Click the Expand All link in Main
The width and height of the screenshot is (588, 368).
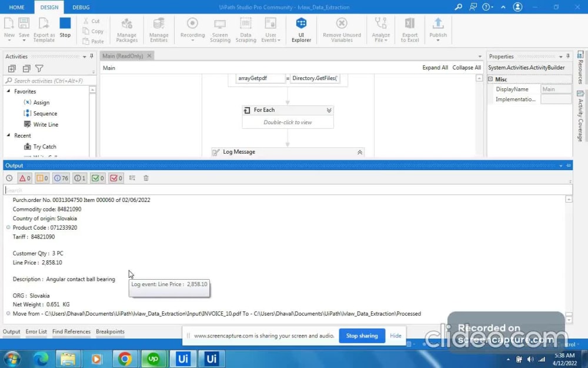(435, 68)
